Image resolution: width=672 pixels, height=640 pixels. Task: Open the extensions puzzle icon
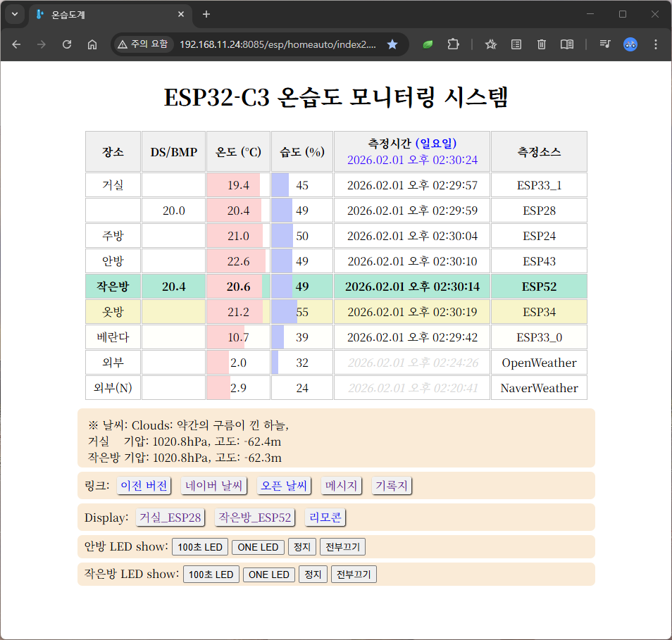453,44
